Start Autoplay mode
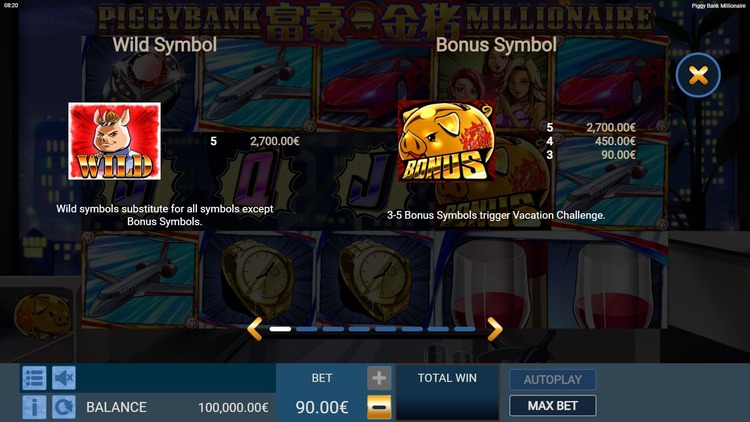 [552, 379]
